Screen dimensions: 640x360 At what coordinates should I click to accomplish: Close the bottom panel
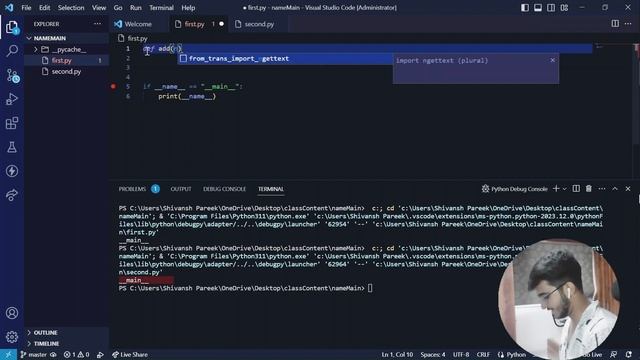(x=628, y=189)
